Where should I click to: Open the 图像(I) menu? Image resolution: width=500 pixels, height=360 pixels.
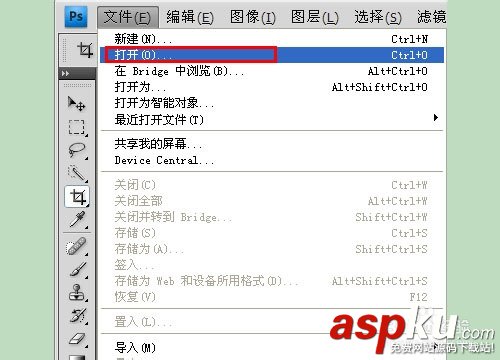click(253, 17)
